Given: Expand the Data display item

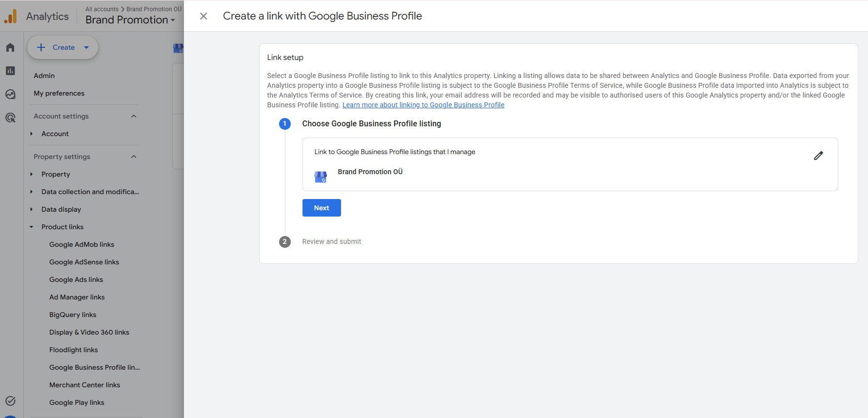Looking at the screenshot, I should click(x=31, y=209).
